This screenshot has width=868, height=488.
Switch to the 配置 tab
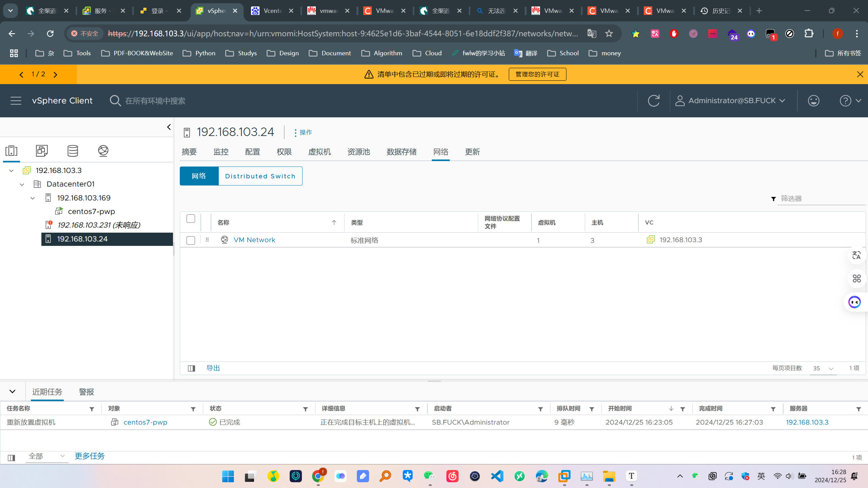[x=253, y=152]
